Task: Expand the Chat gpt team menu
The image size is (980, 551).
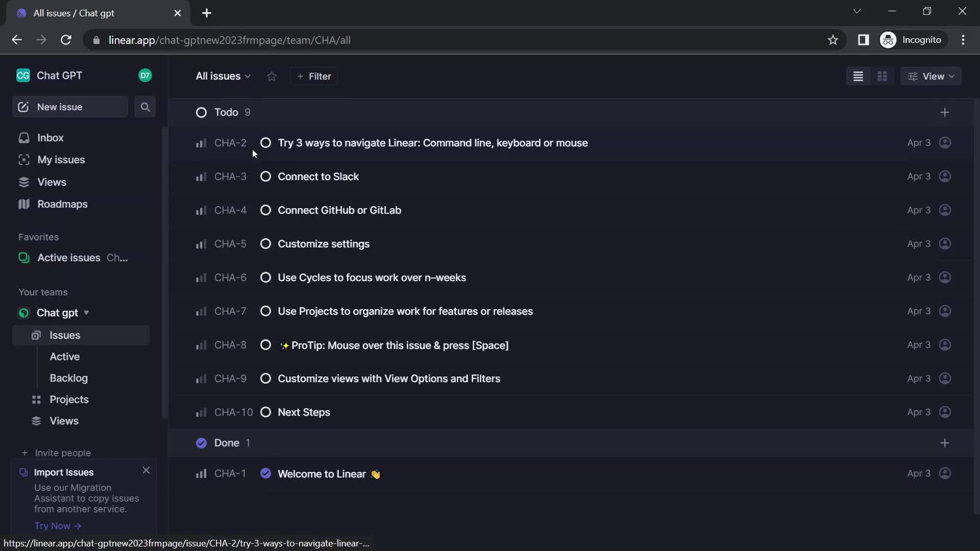Action: pos(85,312)
